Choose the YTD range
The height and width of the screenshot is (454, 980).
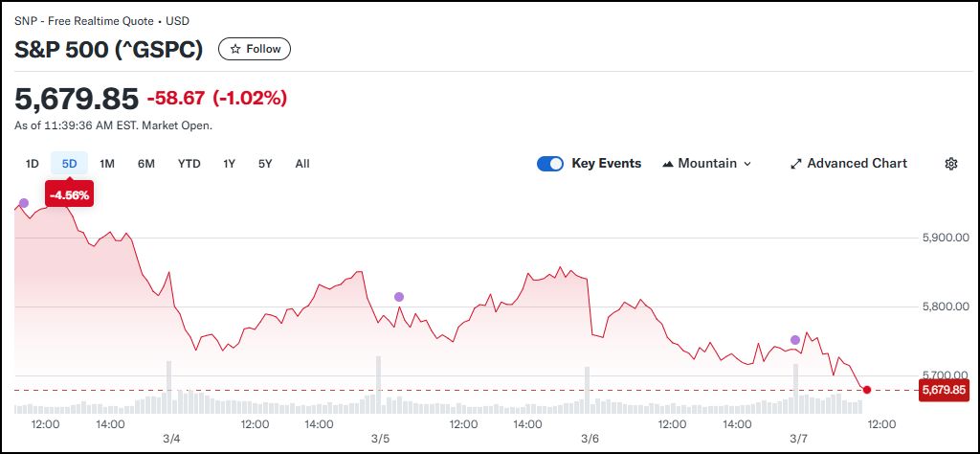[189, 164]
